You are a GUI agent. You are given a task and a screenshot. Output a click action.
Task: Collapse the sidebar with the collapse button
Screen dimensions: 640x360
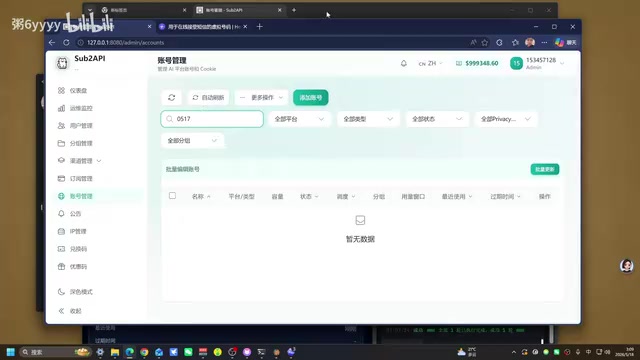pyautogui.click(x=70, y=311)
